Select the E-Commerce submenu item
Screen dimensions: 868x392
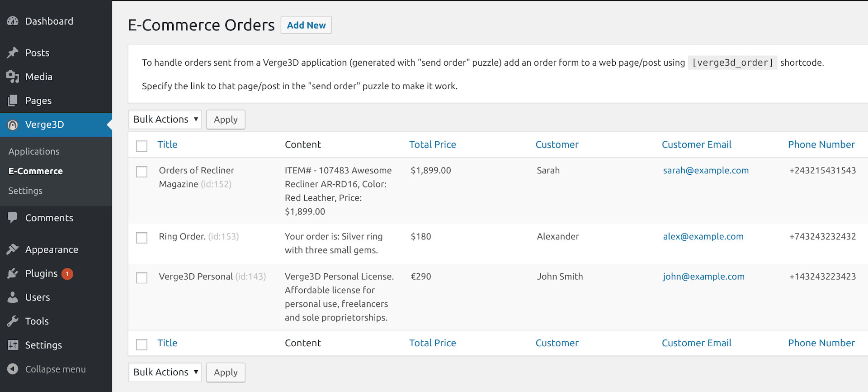(x=36, y=171)
